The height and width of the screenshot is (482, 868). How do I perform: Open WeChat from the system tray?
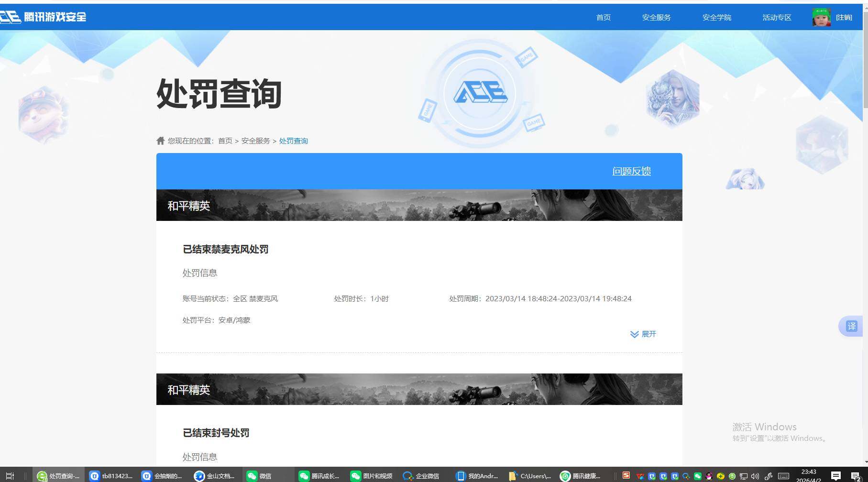[x=696, y=476]
